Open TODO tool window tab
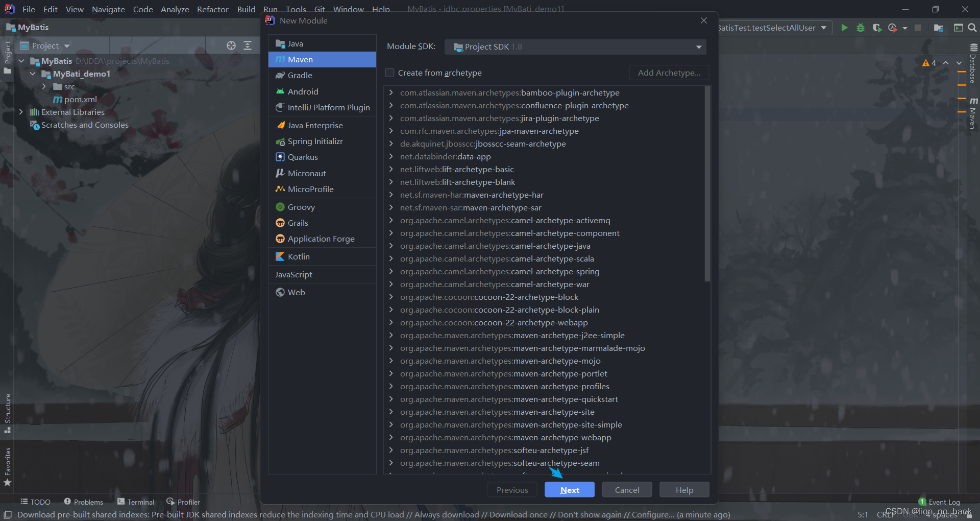This screenshot has width=980, height=521. pyautogui.click(x=35, y=502)
